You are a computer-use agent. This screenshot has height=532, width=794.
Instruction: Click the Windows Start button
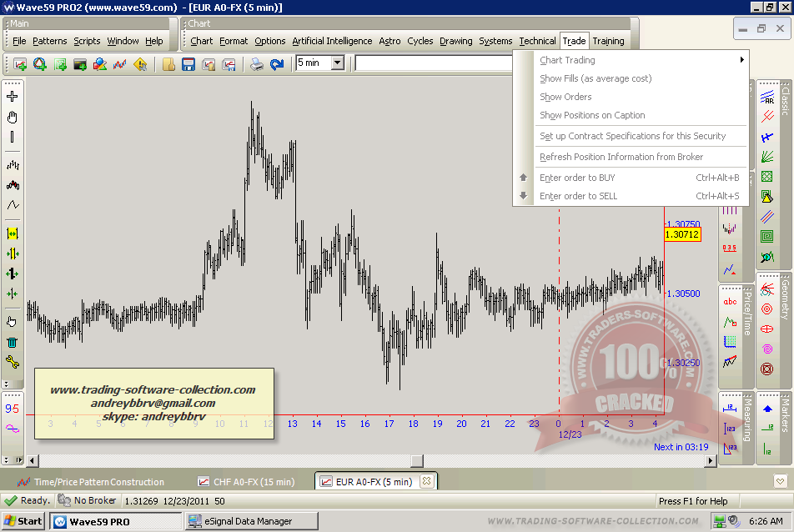(x=23, y=521)
